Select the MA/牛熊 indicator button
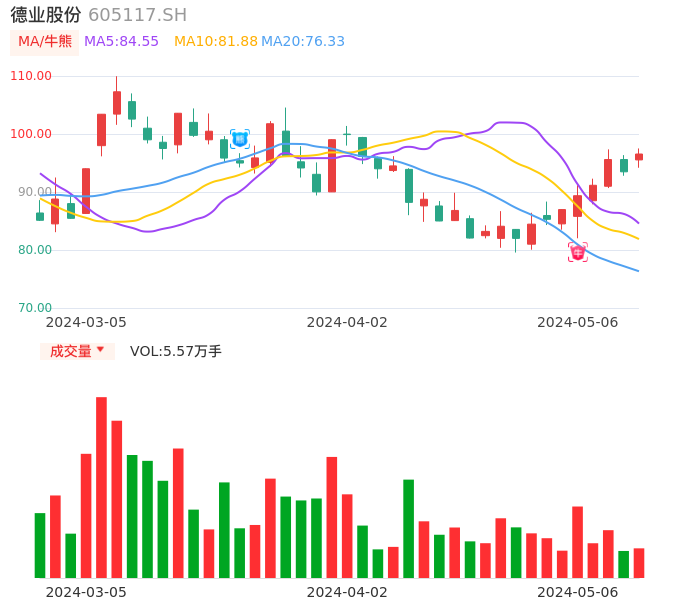Viewport: 686px width, 606px height. point(44,42)
